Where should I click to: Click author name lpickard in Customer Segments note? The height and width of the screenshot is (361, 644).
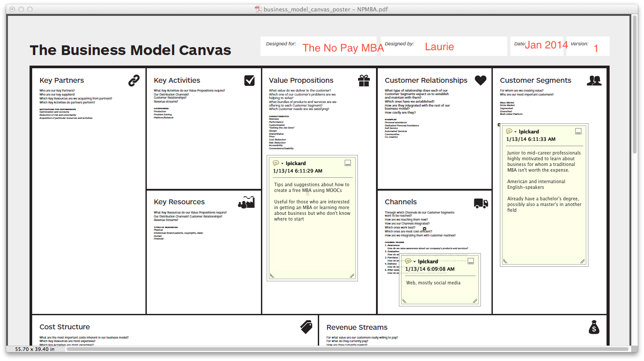(x=529, y=132)
